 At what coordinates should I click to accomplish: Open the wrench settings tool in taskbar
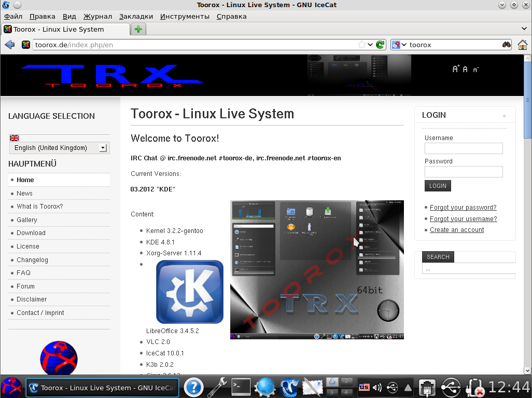click(217, 387)
